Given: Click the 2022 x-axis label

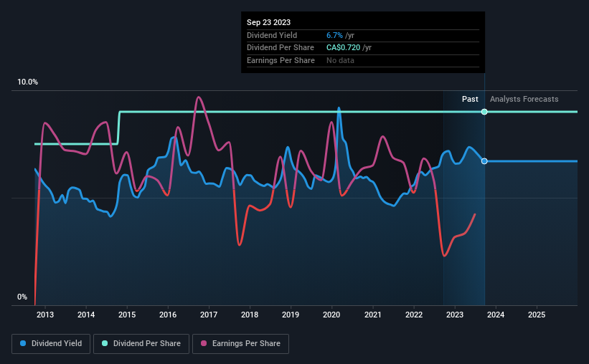Looking at the screenshot, I should 414,315.
